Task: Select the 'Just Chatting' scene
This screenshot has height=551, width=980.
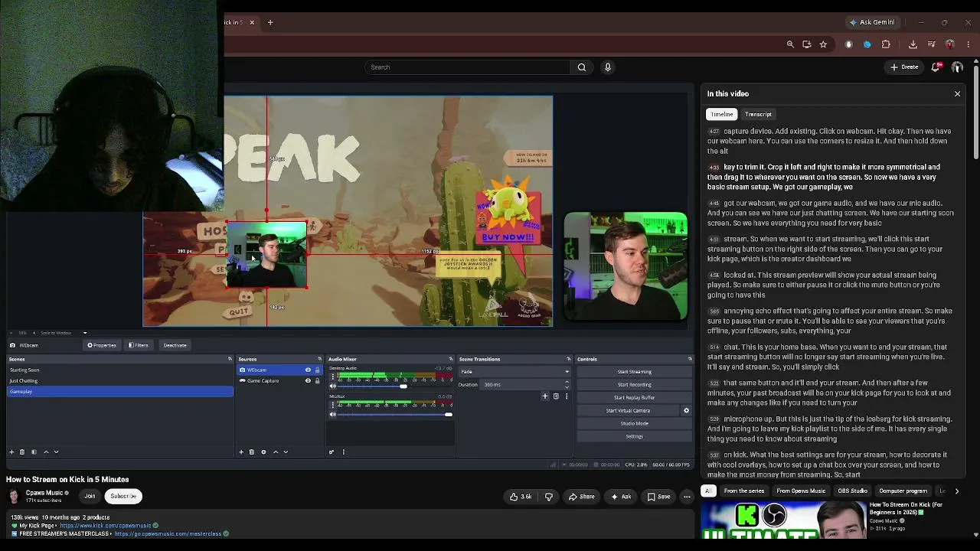Action: pos(120,381)
